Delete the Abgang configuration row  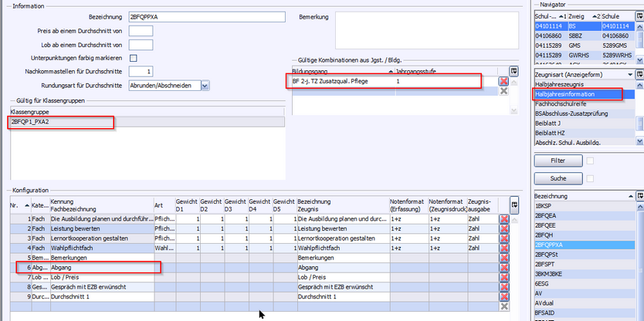(x=503, y=267)
